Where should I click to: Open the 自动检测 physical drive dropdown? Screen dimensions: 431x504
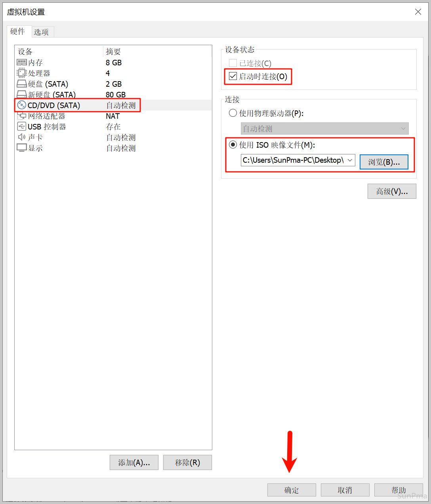(x=324, y=129)
